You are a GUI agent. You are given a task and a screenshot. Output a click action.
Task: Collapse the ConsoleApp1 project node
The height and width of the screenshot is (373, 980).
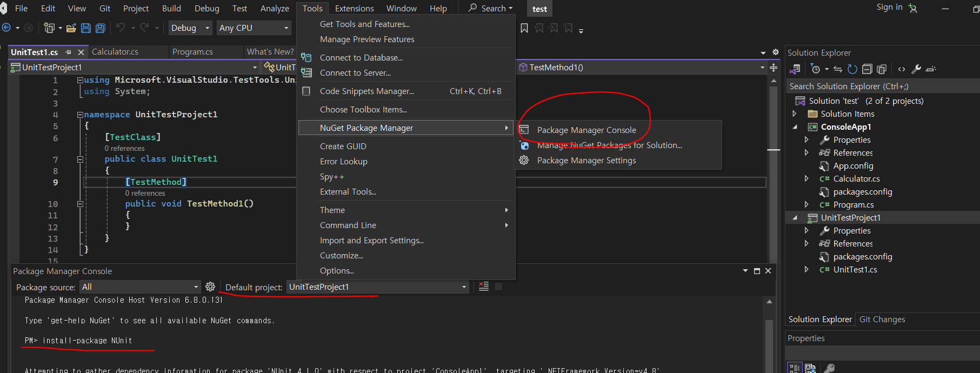pyautogui.click(x=795, y=127)
